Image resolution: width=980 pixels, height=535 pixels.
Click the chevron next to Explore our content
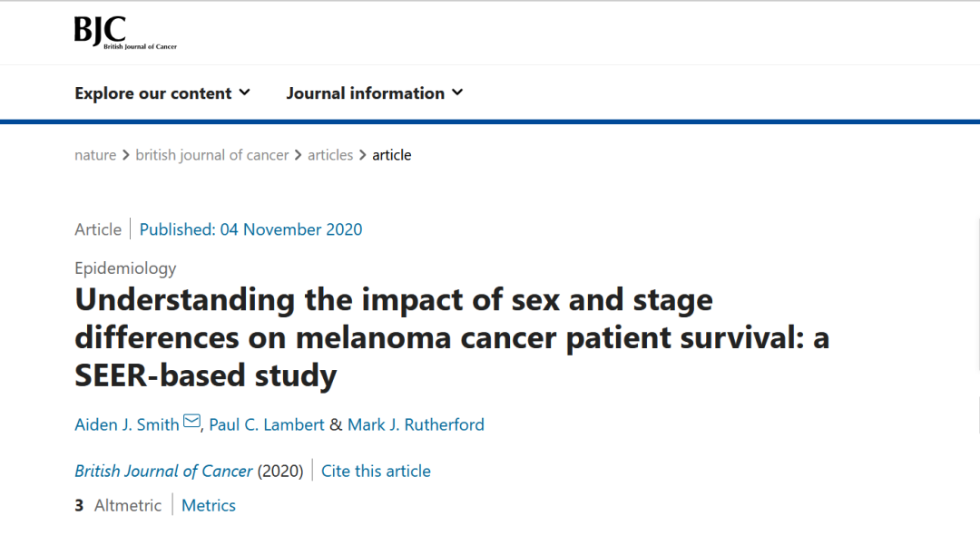244,93
